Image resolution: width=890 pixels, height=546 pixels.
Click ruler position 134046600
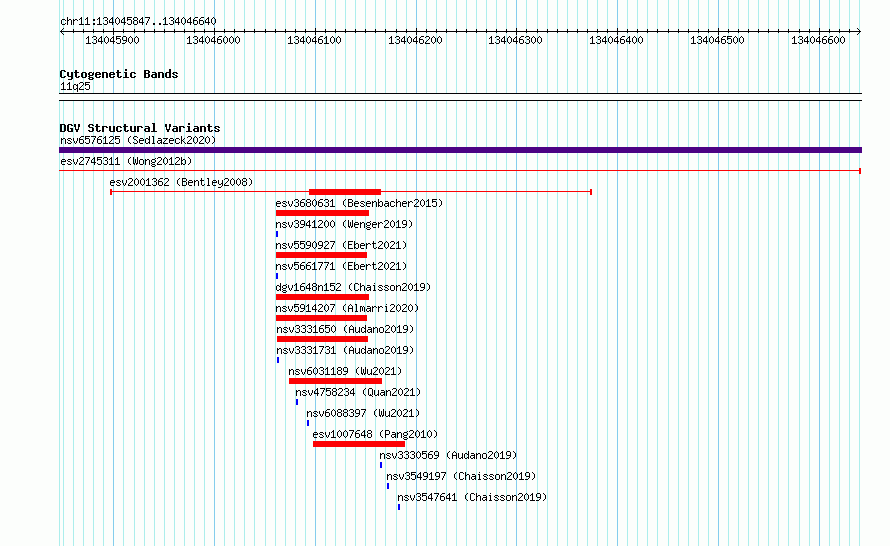pos(818,40)
